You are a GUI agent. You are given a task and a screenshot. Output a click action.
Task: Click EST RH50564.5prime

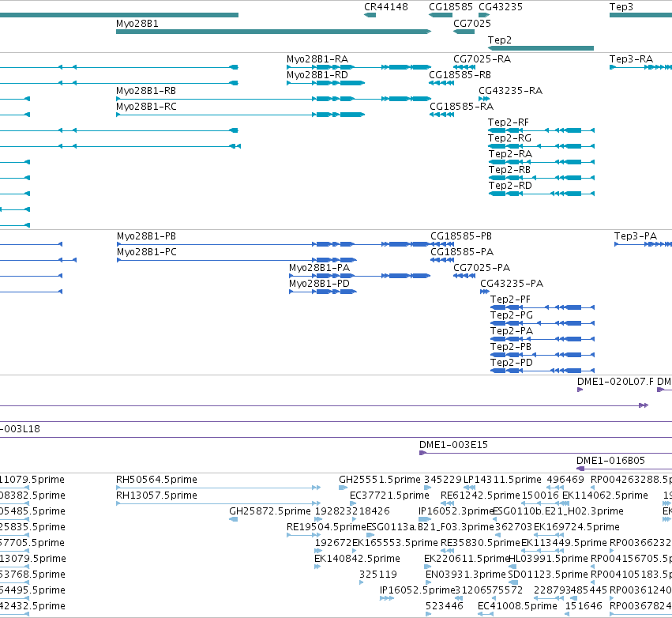218,487
